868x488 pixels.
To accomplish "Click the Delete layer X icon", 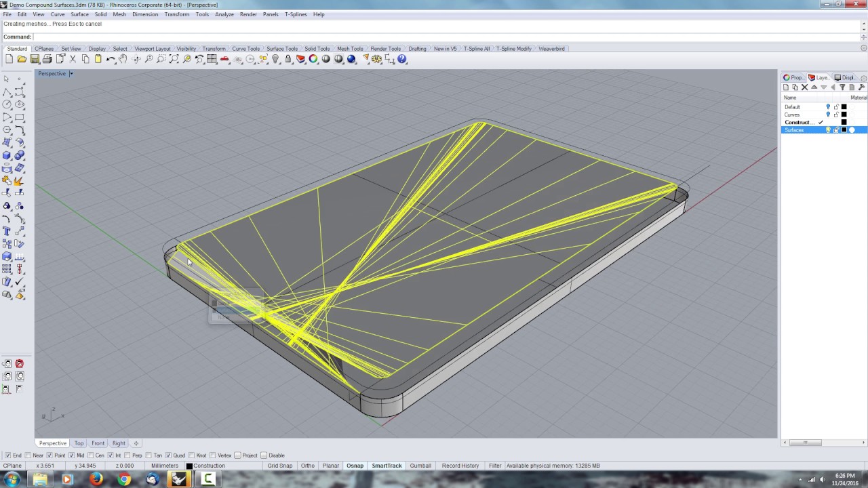I will [x=805, y=87].
